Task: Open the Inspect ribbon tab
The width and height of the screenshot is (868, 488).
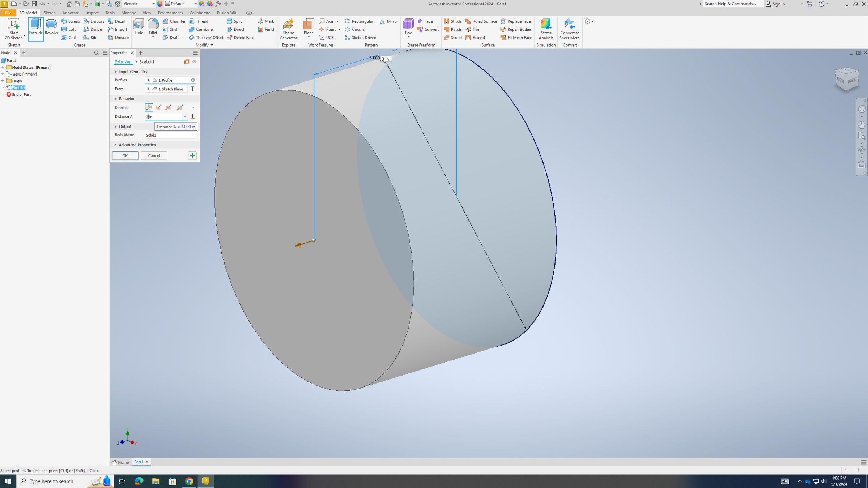Action: click(92, 13)
